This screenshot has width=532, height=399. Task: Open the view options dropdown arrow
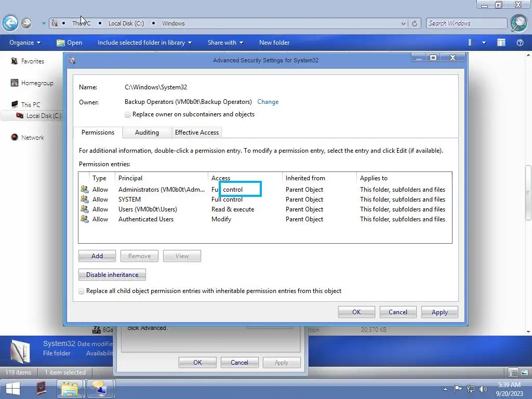pyautogui.click(x=484, y=43)
